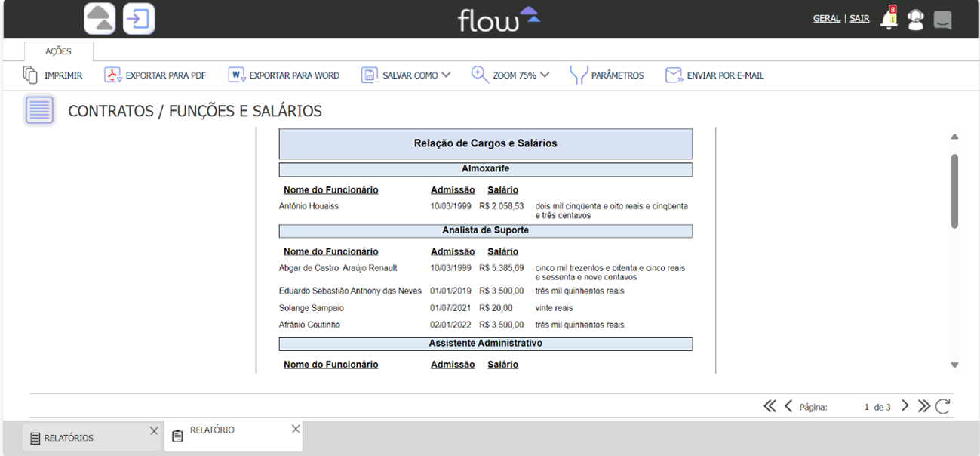Expand the ZOOM 75% dropdown arrow

(545, 75)
